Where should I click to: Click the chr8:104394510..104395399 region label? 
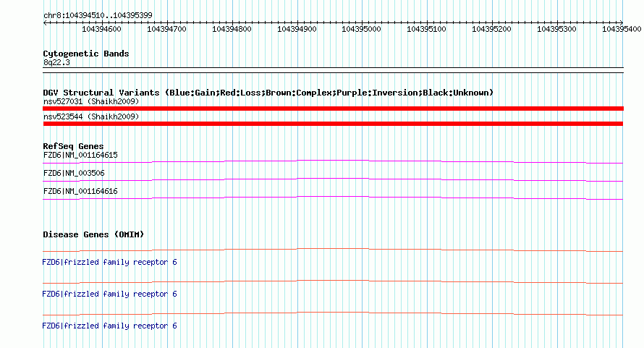(x=98, y=15)
